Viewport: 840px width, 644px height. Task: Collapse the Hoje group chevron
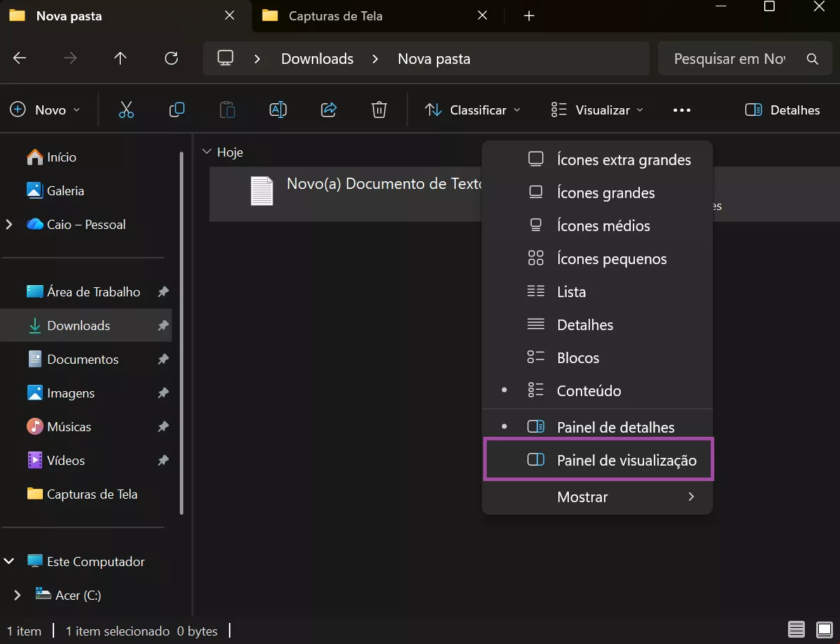(x=207, y=151)
